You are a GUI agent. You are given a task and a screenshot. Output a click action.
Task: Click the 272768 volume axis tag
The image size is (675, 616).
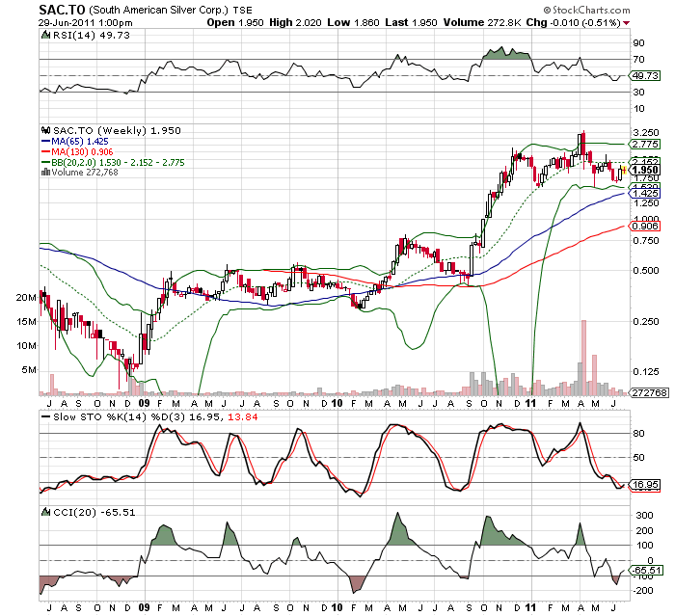pyautogui.click(x=650, y=392)
